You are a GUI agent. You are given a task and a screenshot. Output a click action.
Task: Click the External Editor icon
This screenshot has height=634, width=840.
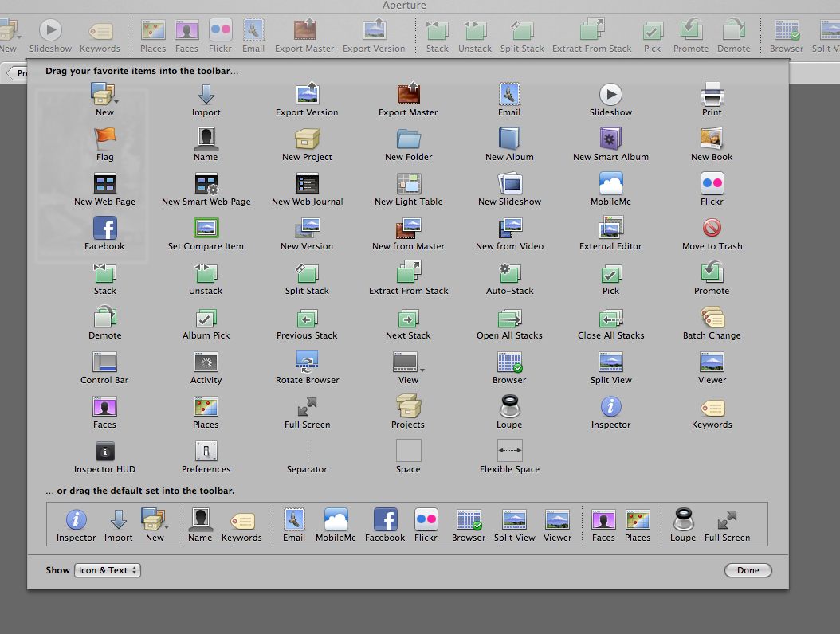tap(610, 228)
